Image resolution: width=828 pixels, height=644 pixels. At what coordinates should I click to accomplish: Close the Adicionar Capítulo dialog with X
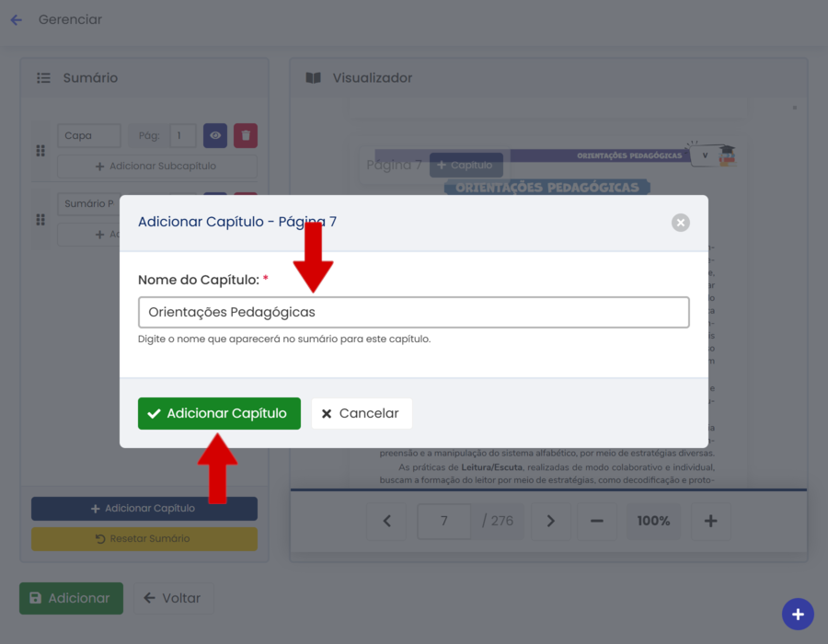(x=680, y=222)
